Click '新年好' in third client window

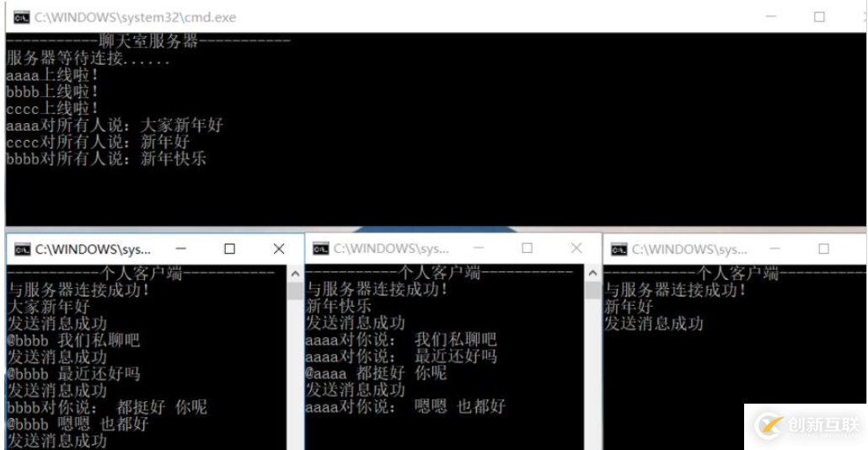pyautogui.click(x=629, y=306)
